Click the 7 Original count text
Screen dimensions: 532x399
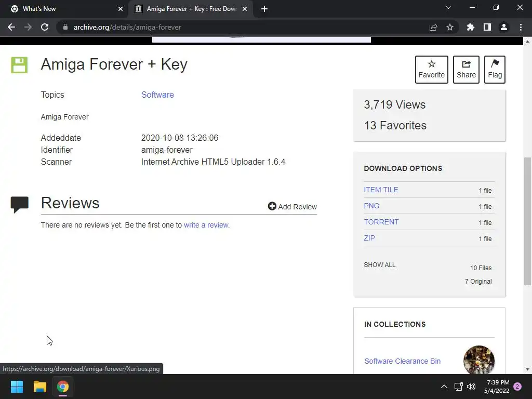click(478, 281)
